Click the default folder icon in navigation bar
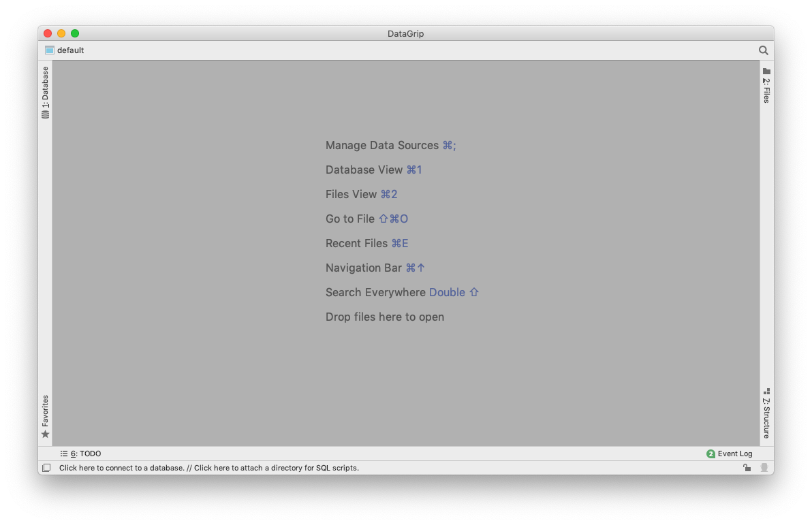 tap(50, 50)
